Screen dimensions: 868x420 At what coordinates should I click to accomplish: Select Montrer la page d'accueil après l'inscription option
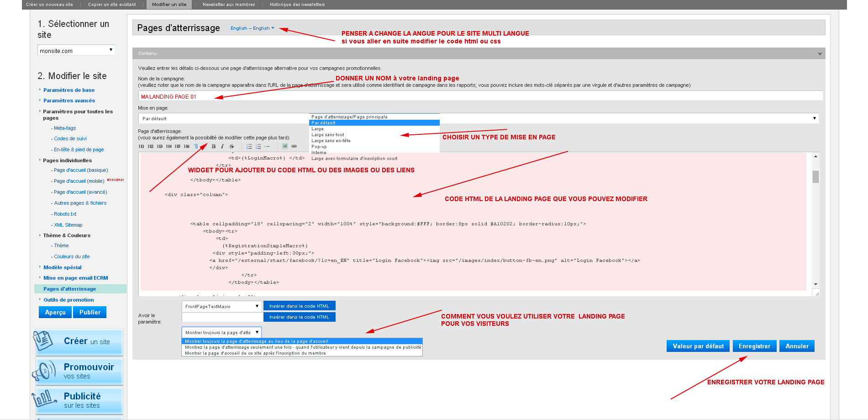pos(255,353)
